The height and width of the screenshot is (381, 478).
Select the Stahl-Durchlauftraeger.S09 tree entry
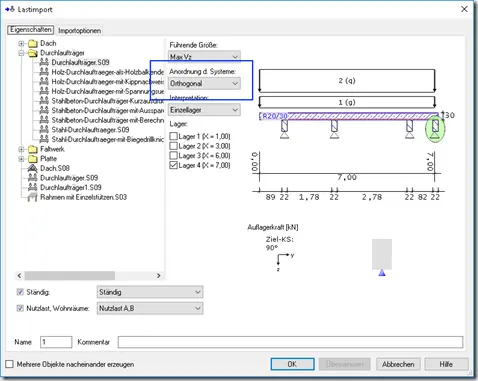90,130
